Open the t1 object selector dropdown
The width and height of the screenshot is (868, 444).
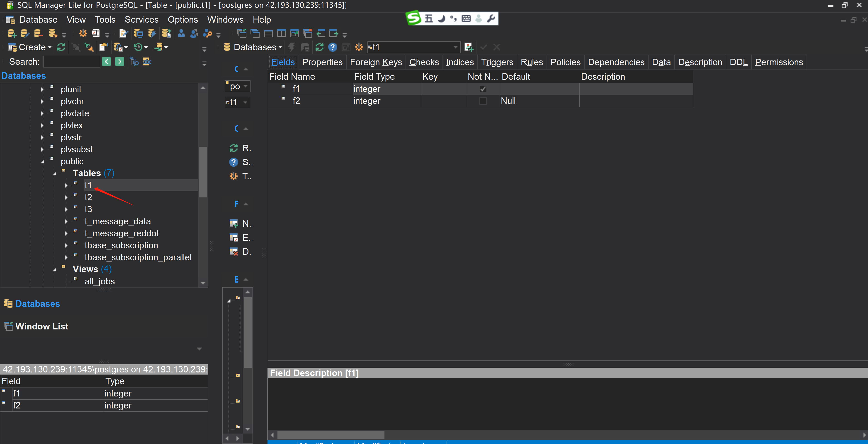tap(455, 47)
